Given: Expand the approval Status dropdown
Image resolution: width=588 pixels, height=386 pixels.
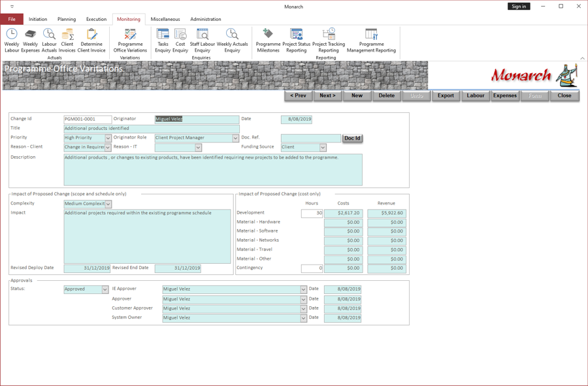Looking at the screenshot, I should tap(105, 290).
